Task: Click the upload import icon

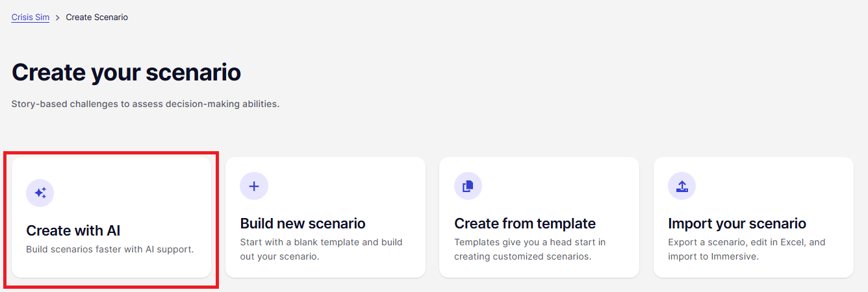Action: [682, 186]
